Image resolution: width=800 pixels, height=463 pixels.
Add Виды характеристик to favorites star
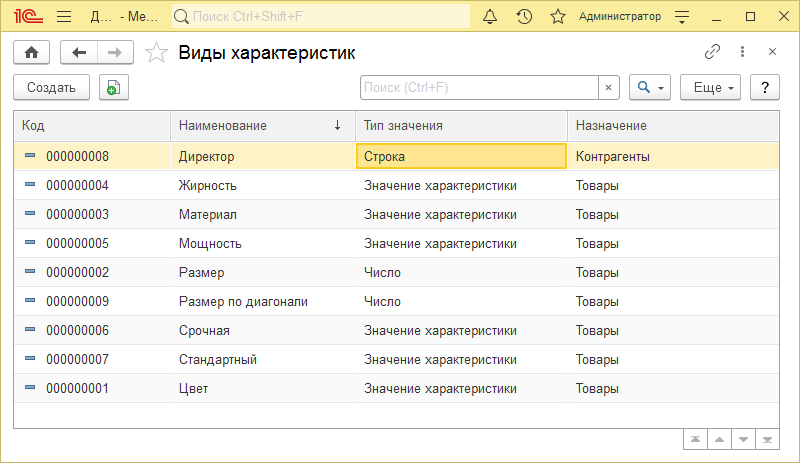pos(156,53)
